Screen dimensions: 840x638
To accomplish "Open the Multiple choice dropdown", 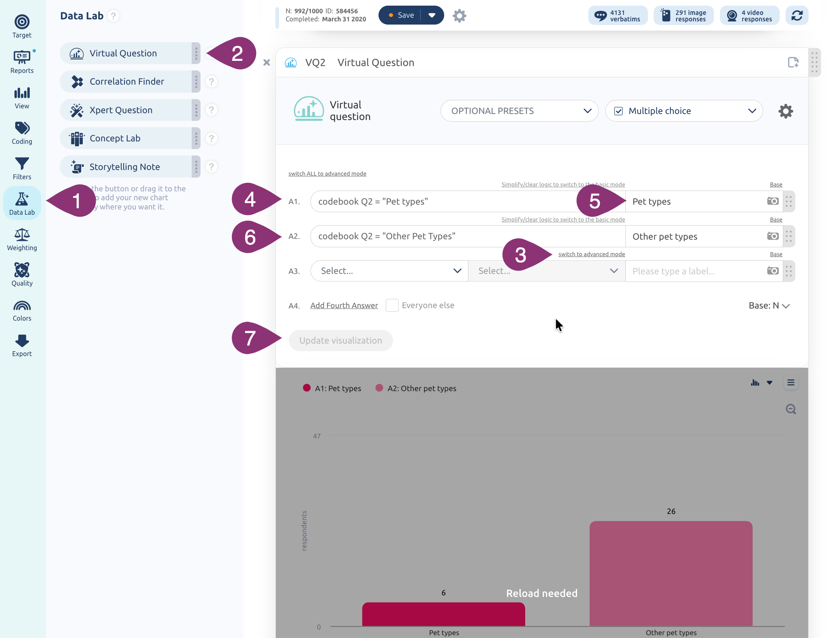I will (x=684, y=111).
